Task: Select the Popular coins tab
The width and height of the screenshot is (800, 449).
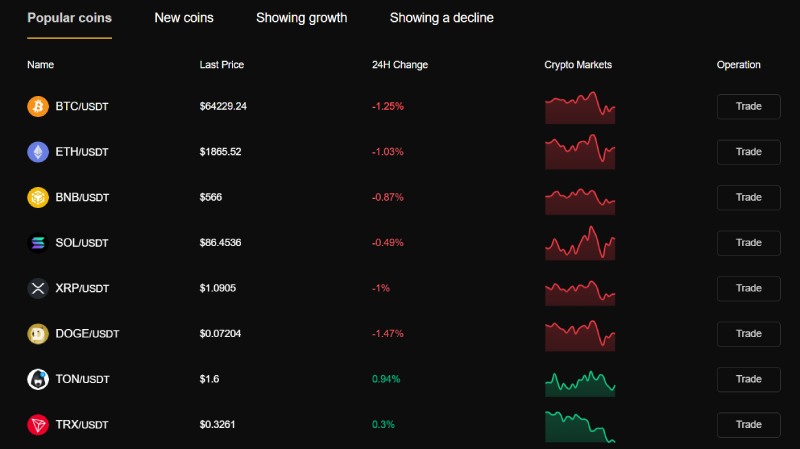Action: (x=69, y=18)
